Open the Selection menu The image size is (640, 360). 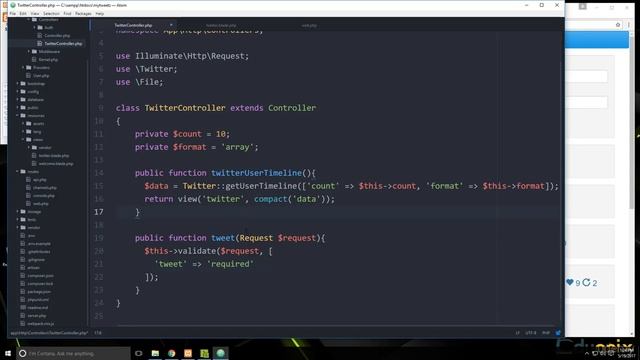click(51, 13)
